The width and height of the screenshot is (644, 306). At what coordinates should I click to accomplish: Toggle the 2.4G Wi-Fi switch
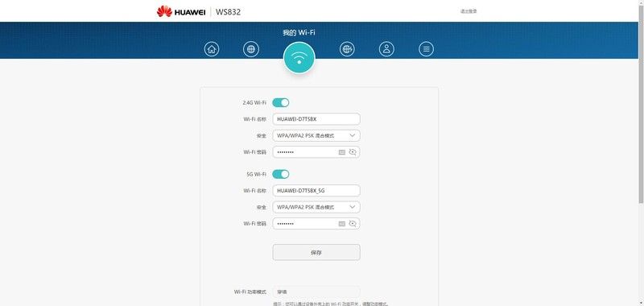[x=281, y=103]
